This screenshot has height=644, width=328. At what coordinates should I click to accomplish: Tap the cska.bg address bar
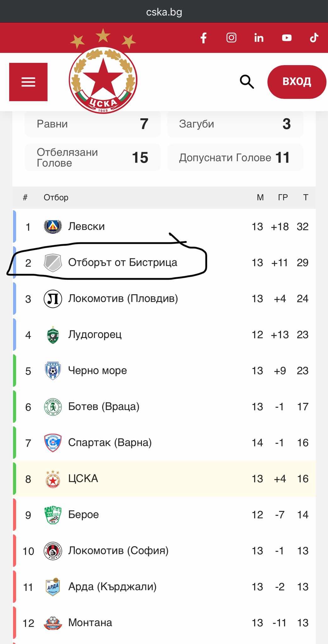[x=164, y=12]
